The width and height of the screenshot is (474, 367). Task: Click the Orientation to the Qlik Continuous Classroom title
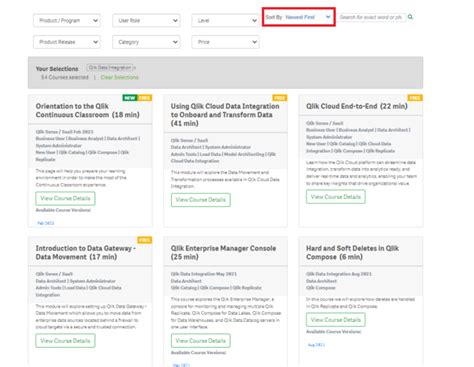click(88, 110)
